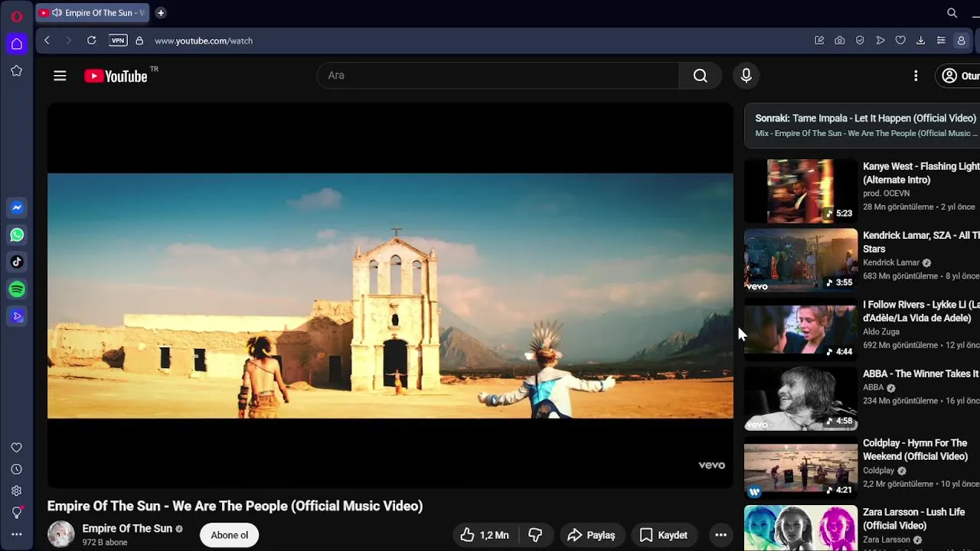Start voice search with microphone
This screenshot has width=980, height=551.
tap(746, 76)
